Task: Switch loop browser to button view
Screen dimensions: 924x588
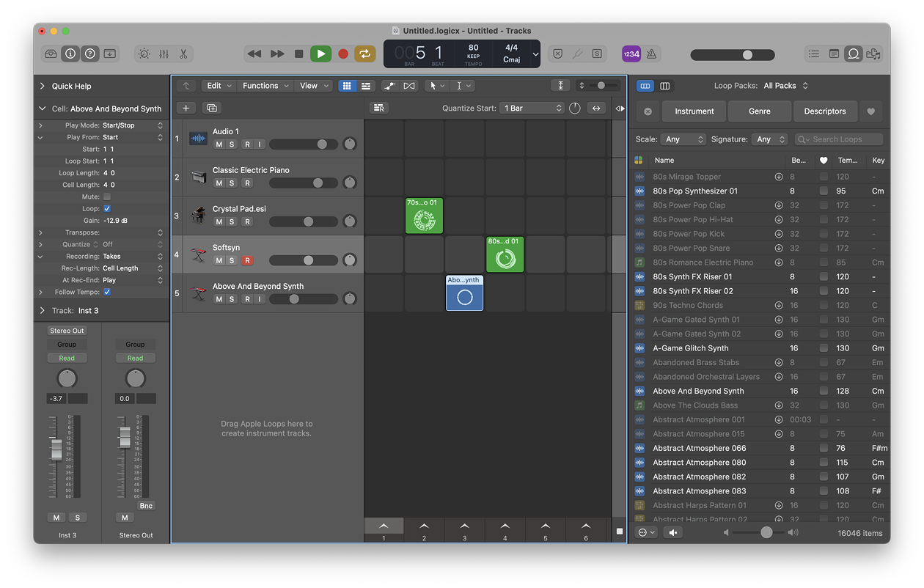Action: (645, 86)
